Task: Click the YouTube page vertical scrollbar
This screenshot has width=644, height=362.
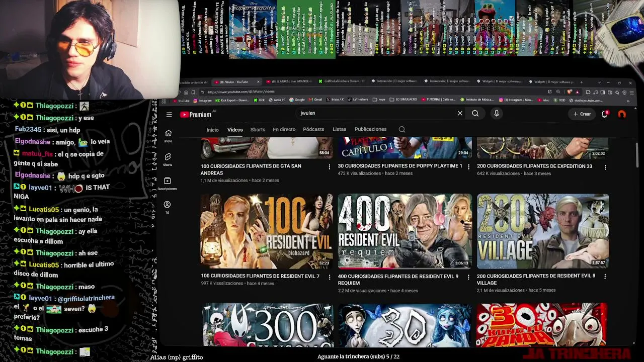Action: coord(637,155)
